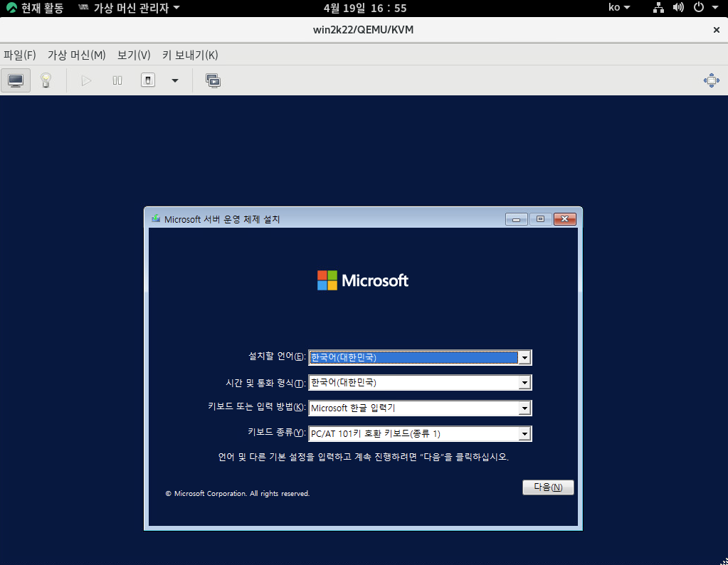Expand the 키보드 종류 dropdown

[524, 433]
